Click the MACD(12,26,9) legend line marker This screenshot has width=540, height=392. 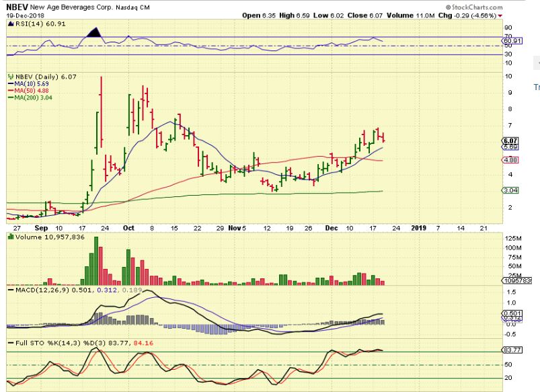[x=9, y=289]
